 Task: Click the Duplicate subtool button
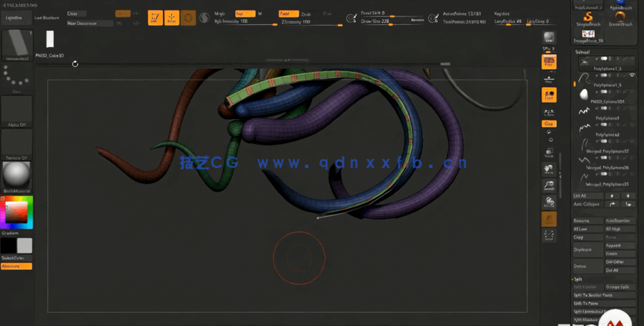[588, 249]
